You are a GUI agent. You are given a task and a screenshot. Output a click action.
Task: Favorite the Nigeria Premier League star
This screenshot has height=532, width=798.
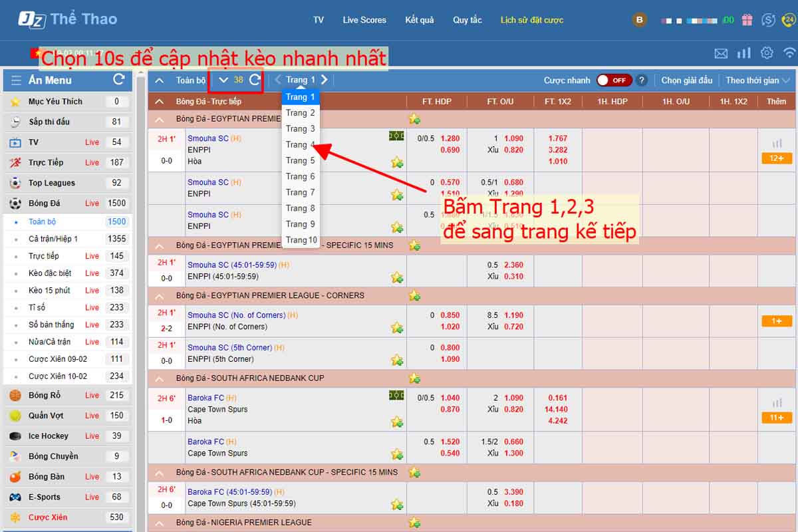pos(414,522)
